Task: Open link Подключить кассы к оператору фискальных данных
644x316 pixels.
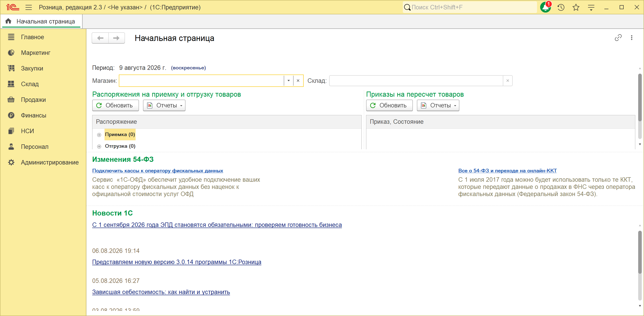Action: 158,171
